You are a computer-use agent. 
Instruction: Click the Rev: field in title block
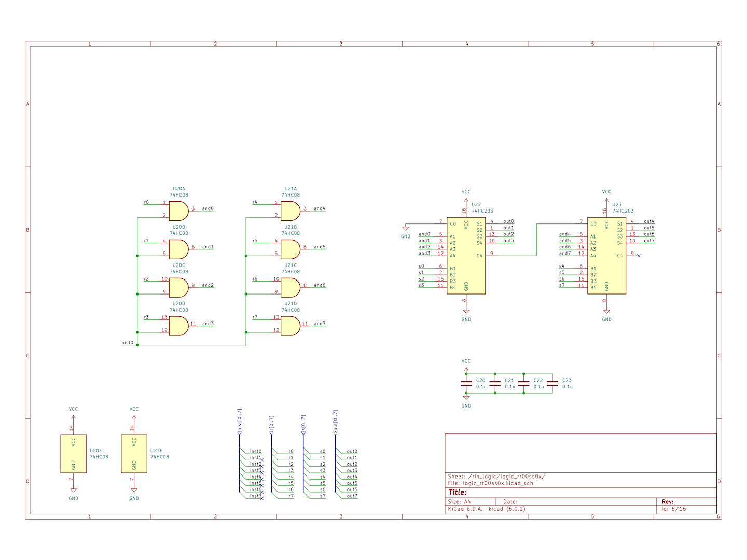coord(668,502)
